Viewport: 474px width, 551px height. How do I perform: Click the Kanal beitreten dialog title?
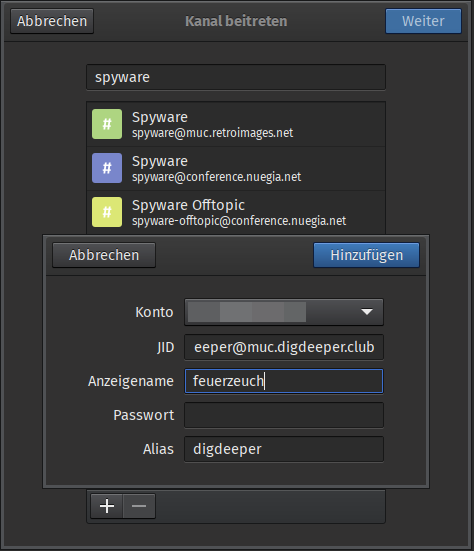click(x=236, y=21)
